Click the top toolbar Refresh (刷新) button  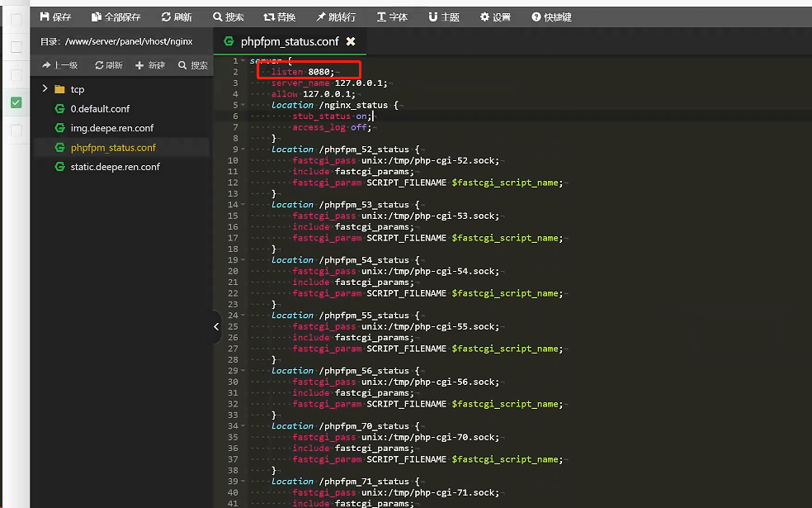point(177,17)
